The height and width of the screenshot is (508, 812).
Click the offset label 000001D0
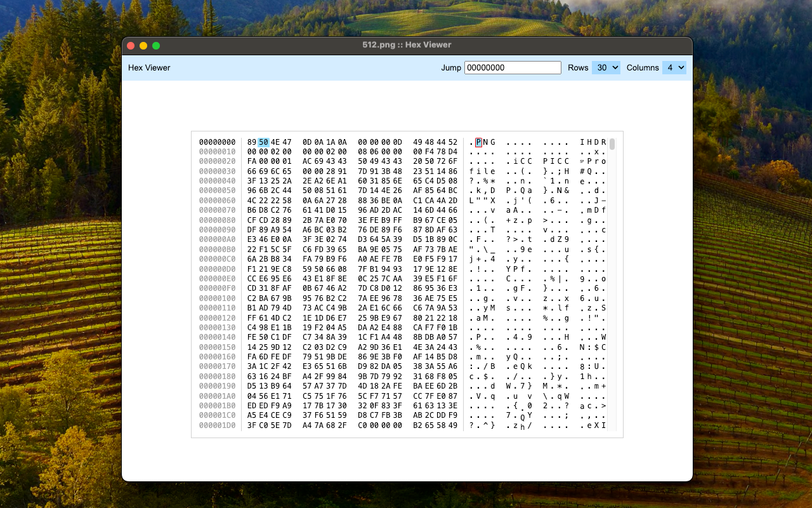tap(216, 425)
